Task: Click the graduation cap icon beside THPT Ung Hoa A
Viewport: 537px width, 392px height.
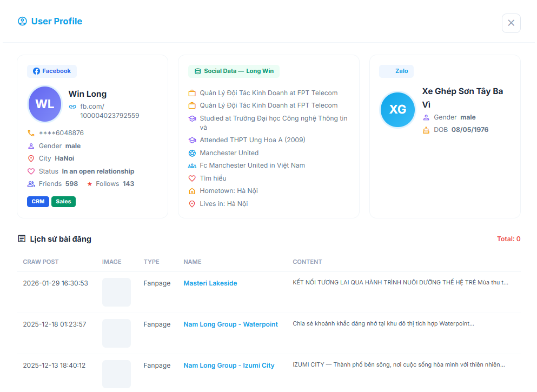Action: [x=192, y=139]
